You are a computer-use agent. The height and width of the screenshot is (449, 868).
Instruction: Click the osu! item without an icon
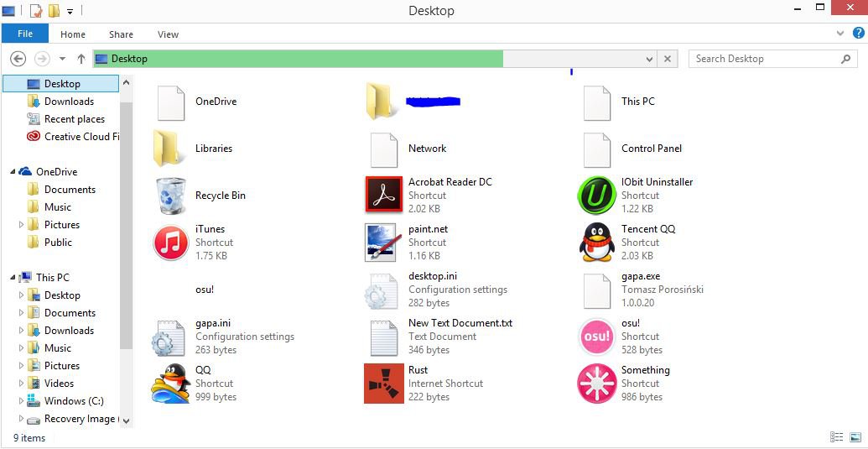[x=205, y=290]
